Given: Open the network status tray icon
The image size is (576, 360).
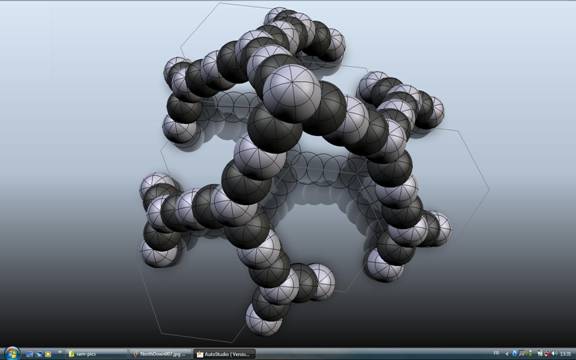Looking at the screenshot, I should tap(540, 353).
